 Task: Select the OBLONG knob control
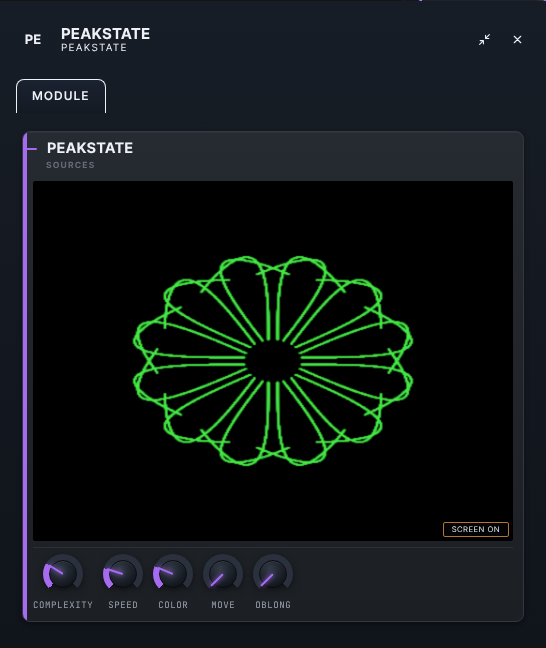pyautogui.click(x=273, y=574)
